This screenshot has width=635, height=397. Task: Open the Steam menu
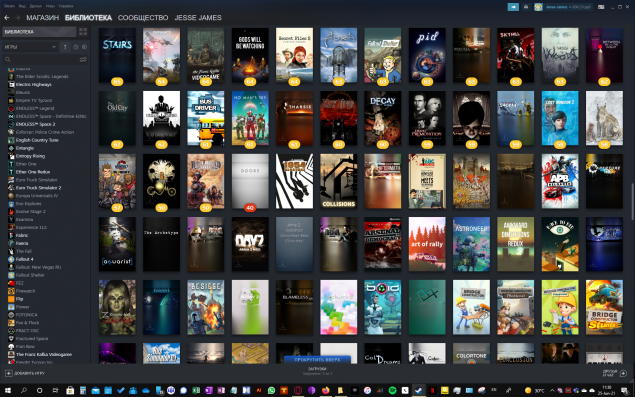coord(9,6)
